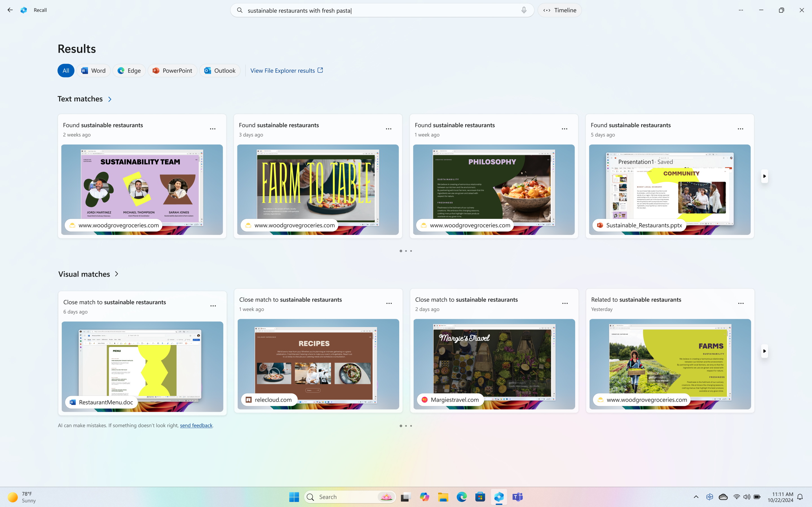Select the PowerPoint filter tab

(x=173, y=70)
